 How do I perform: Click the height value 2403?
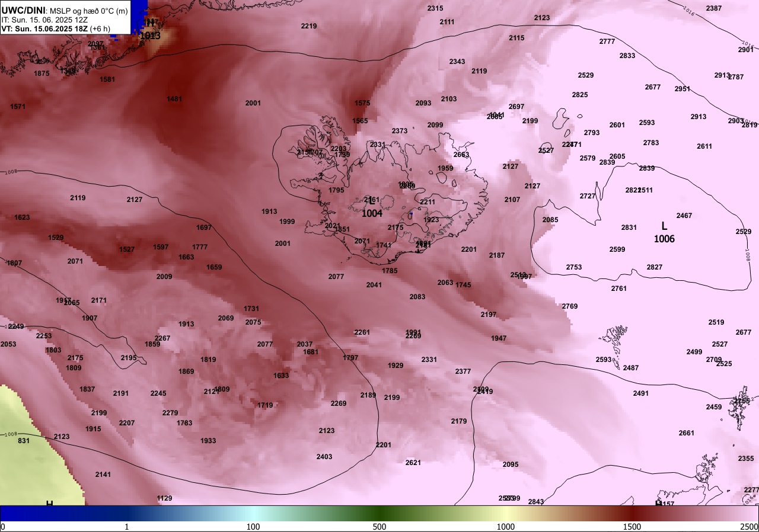point(324,457)
